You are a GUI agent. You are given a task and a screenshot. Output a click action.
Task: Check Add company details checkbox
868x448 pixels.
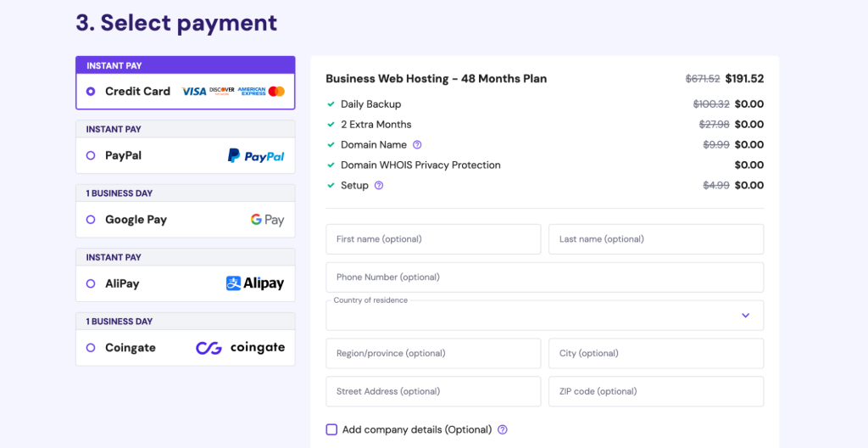tap(331, 429)
